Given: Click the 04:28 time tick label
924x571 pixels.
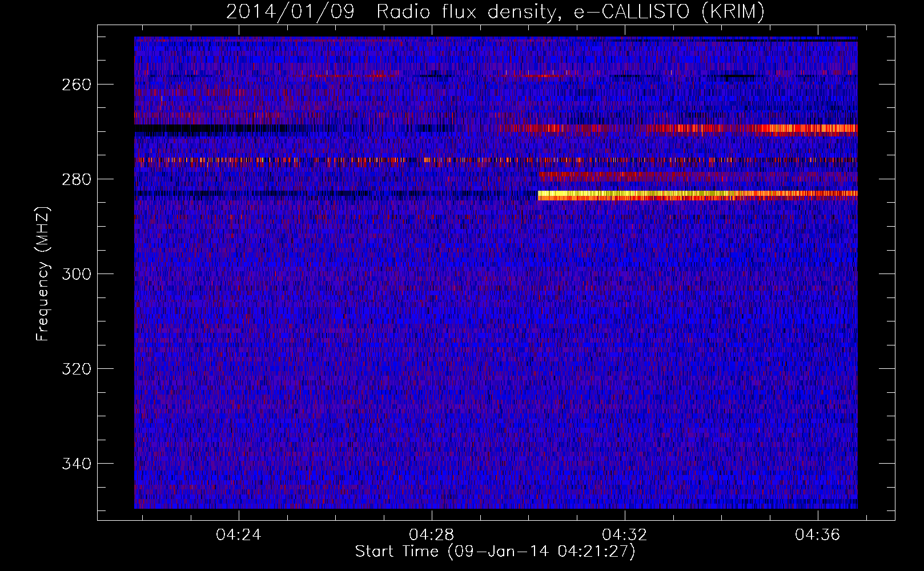Looking at the screenshot, I should pos(432,535).
